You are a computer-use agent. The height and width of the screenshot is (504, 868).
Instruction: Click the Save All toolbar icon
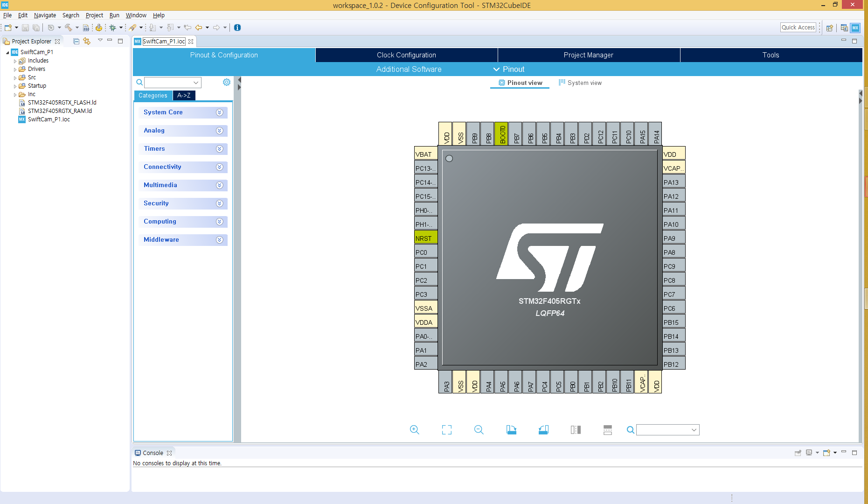click(36, 28)
